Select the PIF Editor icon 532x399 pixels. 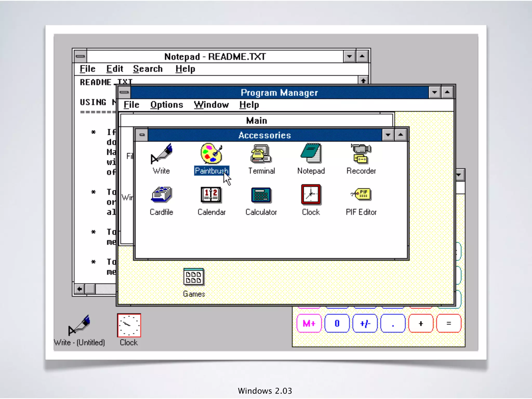click(x=361, y=195)
